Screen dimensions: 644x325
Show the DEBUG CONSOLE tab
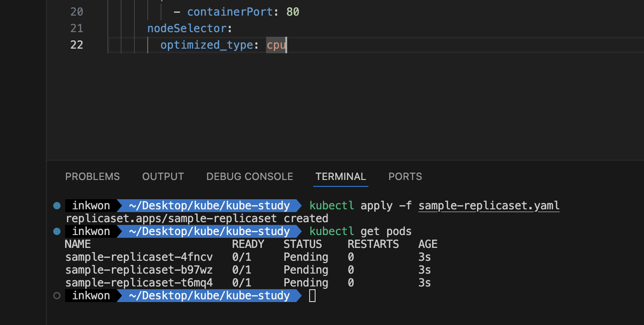coord(250,177)
